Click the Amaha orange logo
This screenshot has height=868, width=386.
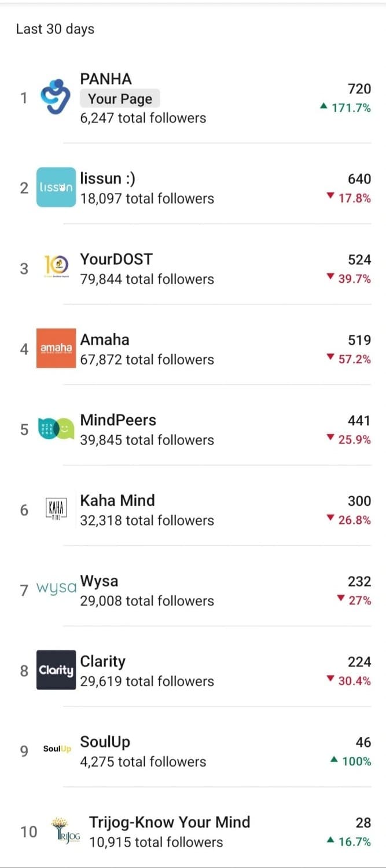coord(55,348)
